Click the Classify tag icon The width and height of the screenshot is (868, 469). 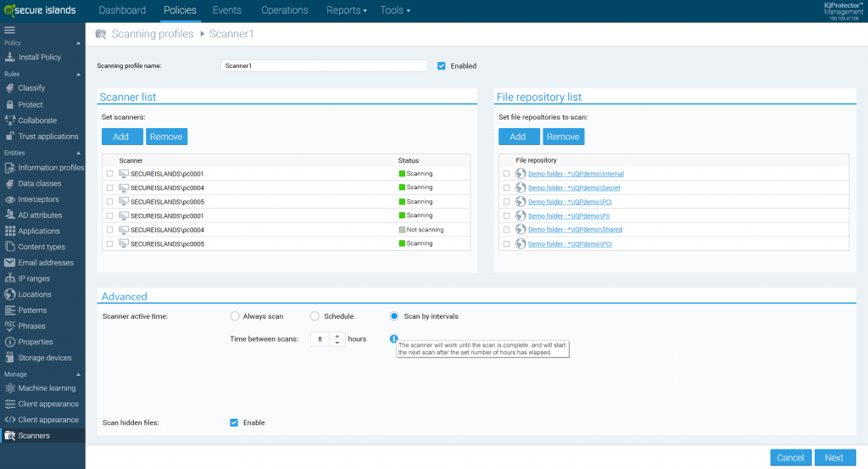pos(9,88)
